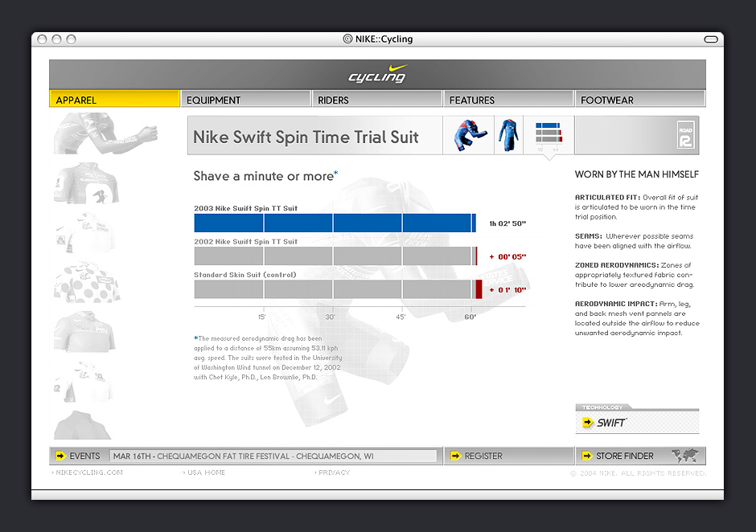Switch to the Equipment tab
This screenshot has width=756, height=532.
pos(245,100)
